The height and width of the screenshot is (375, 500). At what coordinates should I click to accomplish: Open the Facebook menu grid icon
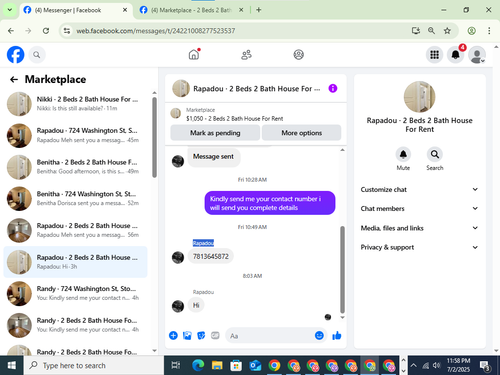tap(434, 54)
